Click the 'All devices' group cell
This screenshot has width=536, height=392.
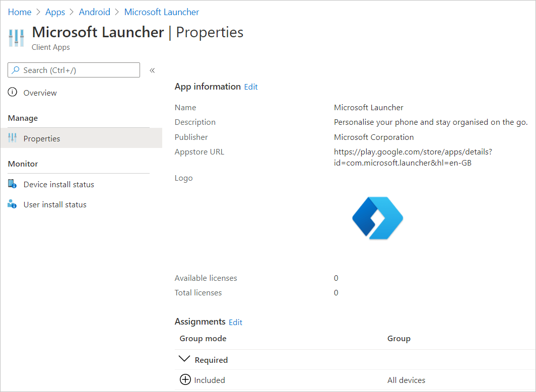406,380
